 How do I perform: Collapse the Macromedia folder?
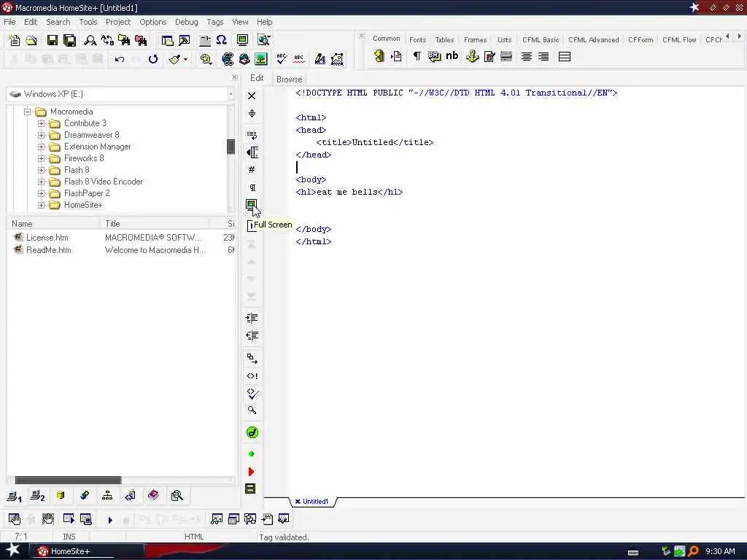28,112
